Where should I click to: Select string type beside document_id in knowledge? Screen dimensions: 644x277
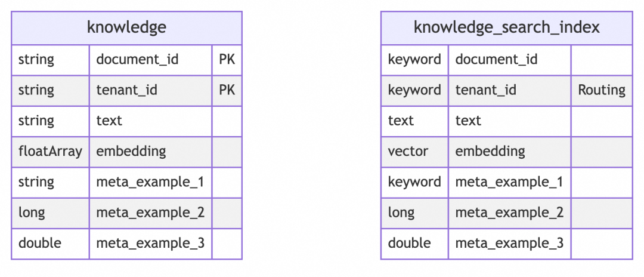tap(36, 60)
